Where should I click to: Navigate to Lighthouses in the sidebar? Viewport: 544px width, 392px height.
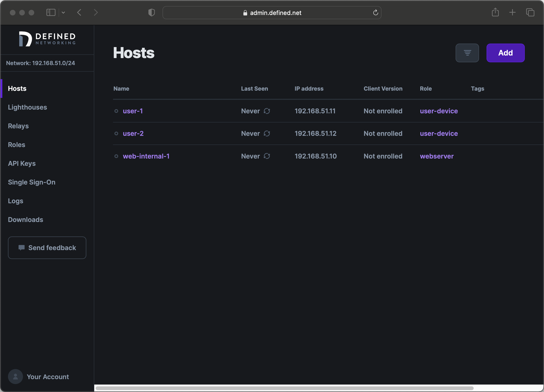pos(27,107)
